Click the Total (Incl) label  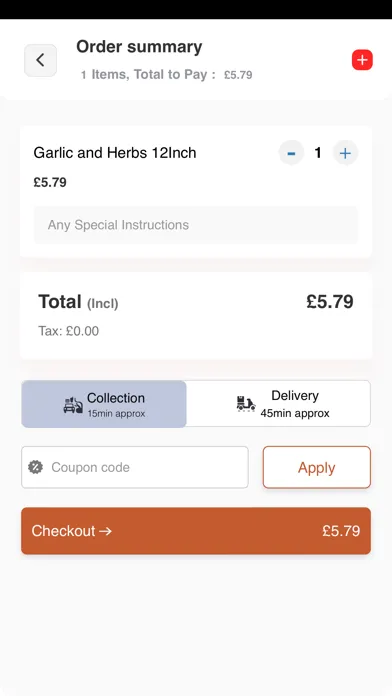pyautogui.click(x=78, y=302)
